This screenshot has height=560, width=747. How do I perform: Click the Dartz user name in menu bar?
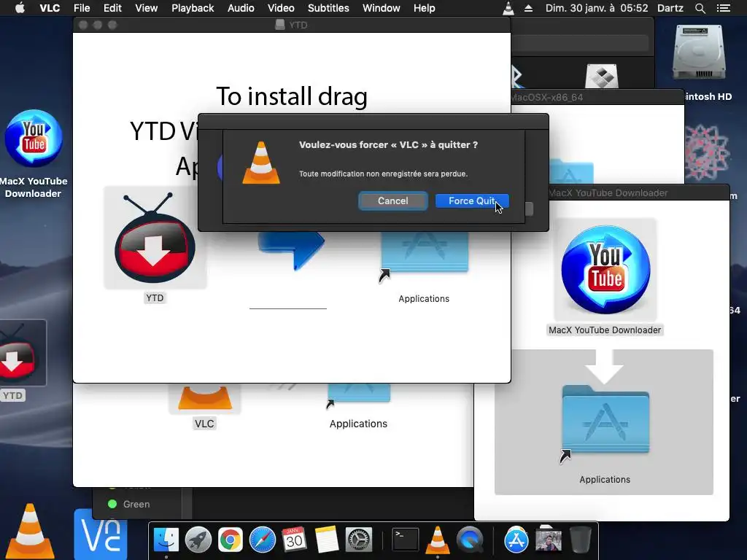pos(670,8)
